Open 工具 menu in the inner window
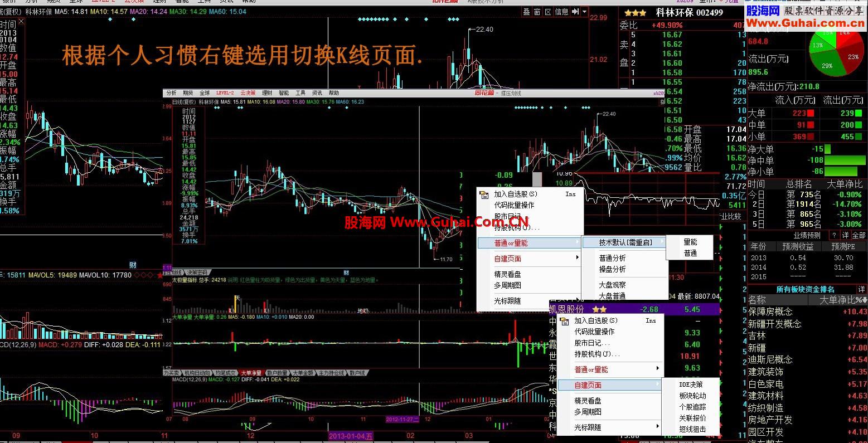Image resolution: width=868 pixels, height=443 pixels. (300, 93)
